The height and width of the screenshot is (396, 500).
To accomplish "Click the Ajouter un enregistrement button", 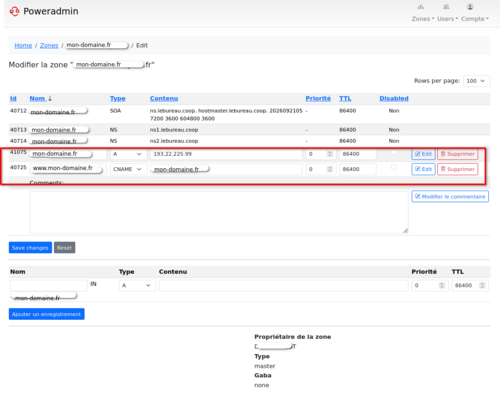I will click(47, 314).
